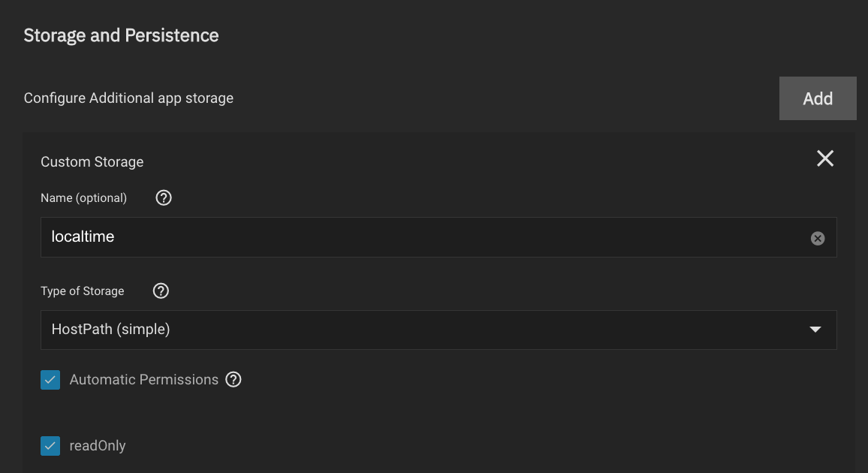868x473 pixels.
Task: Remove the Custom Storage entry
Action: point(824,158)
